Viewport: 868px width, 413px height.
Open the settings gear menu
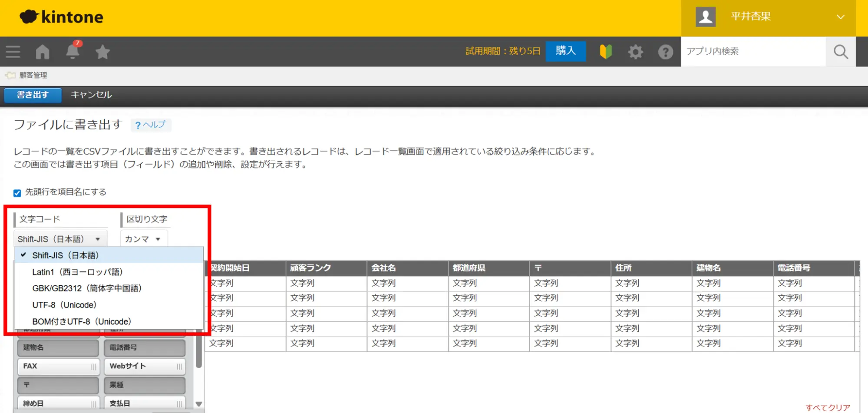[635, 52]
